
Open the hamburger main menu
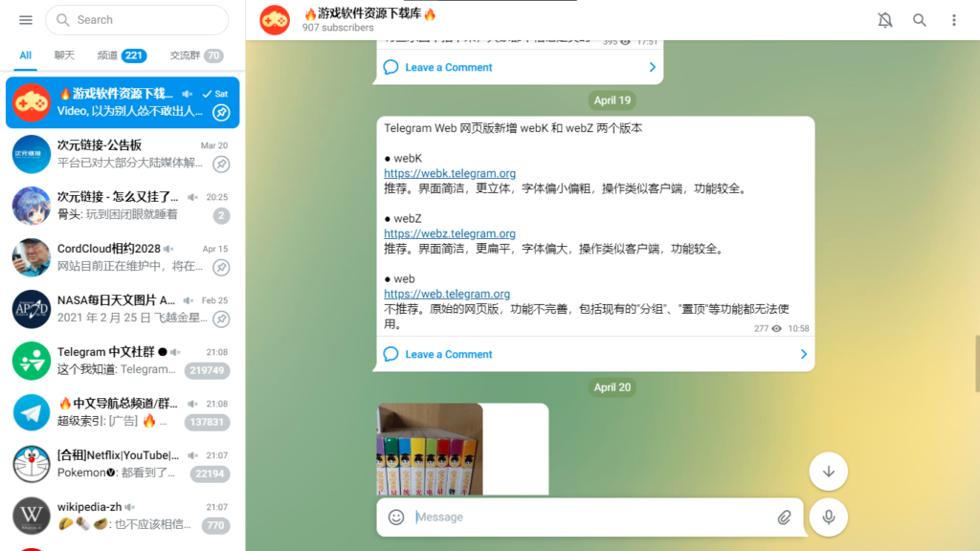point(26,20)
